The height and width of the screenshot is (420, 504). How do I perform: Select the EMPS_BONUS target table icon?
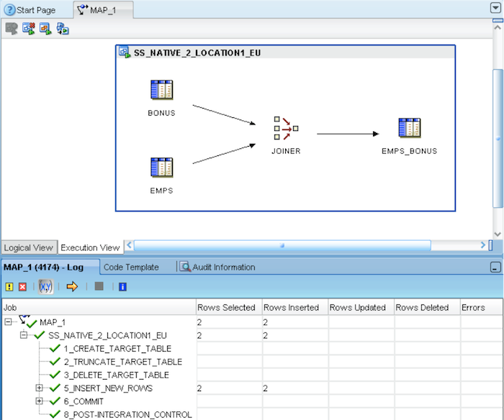pos(410,128)
